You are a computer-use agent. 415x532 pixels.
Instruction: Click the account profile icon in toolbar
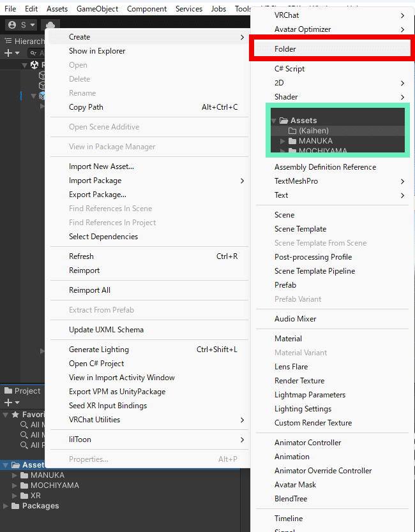[x=12, y=25]
